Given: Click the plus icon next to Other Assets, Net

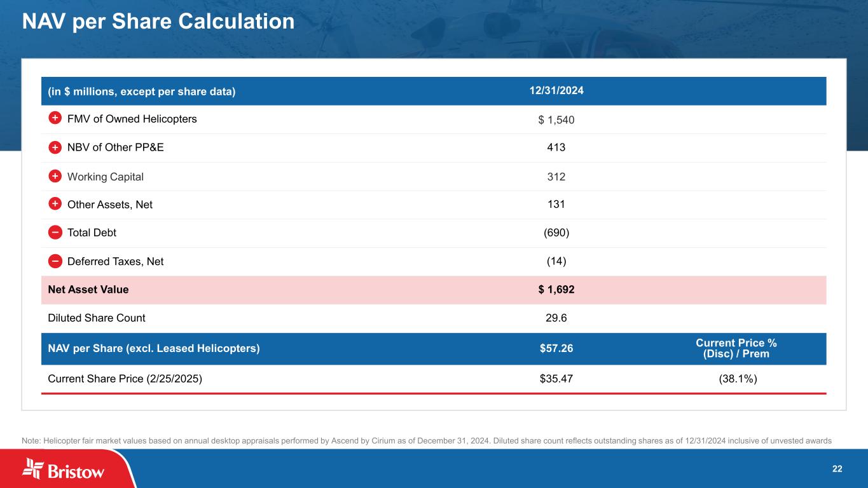Looking at the screenshot, I should [55, 204].
